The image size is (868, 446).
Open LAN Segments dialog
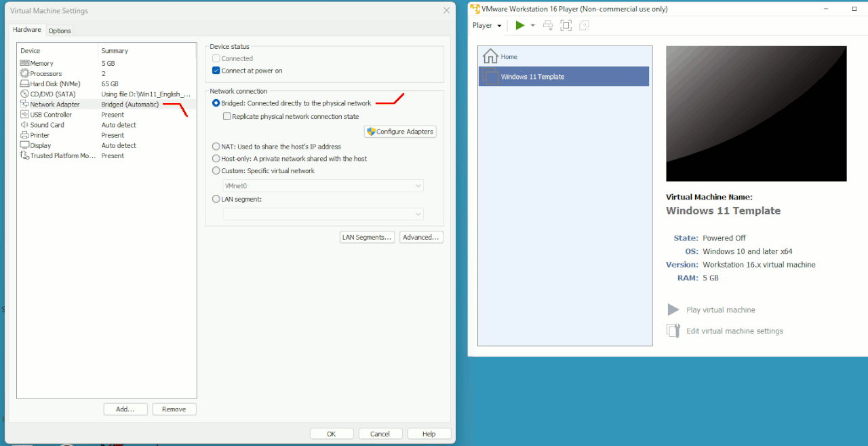(367, 237)
